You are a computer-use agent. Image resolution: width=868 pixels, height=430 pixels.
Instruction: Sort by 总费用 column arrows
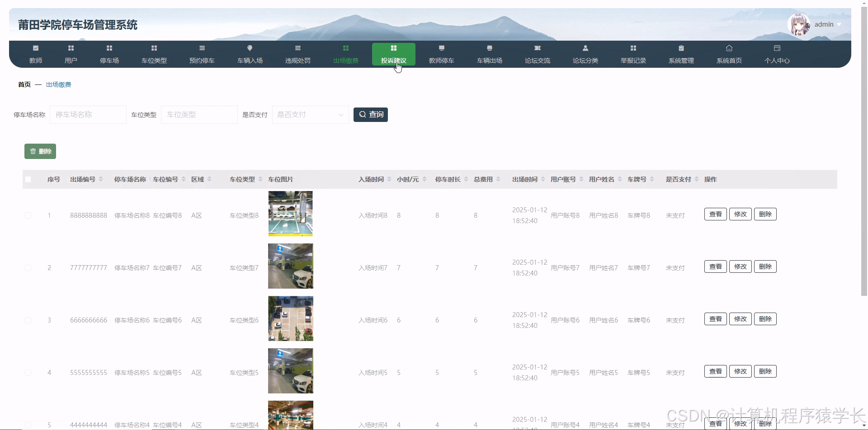pyautogui.click(x=498, y=179)
